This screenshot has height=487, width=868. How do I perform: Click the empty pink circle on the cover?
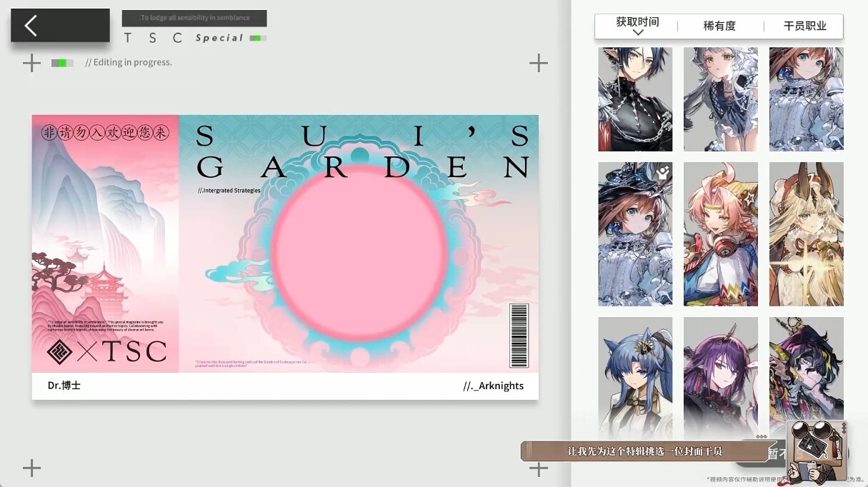click(360, 253)
